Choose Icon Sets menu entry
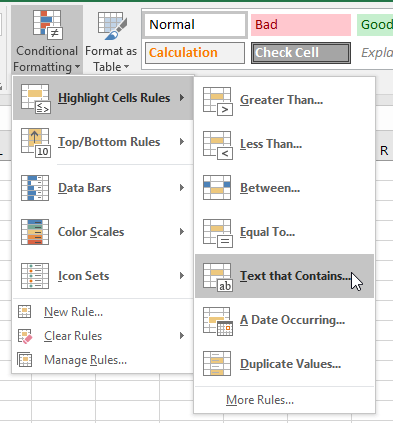This screenshot has width=393, height=423. point(103,276)
